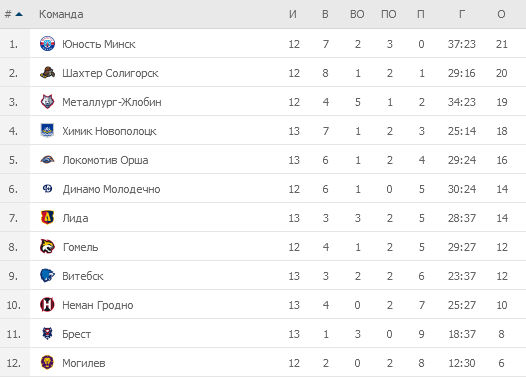Image resolution: width=526 pixels, height=377 pixels.
Task: Click the Шахтер Солигорск team logo
Action: pos(47,73)
